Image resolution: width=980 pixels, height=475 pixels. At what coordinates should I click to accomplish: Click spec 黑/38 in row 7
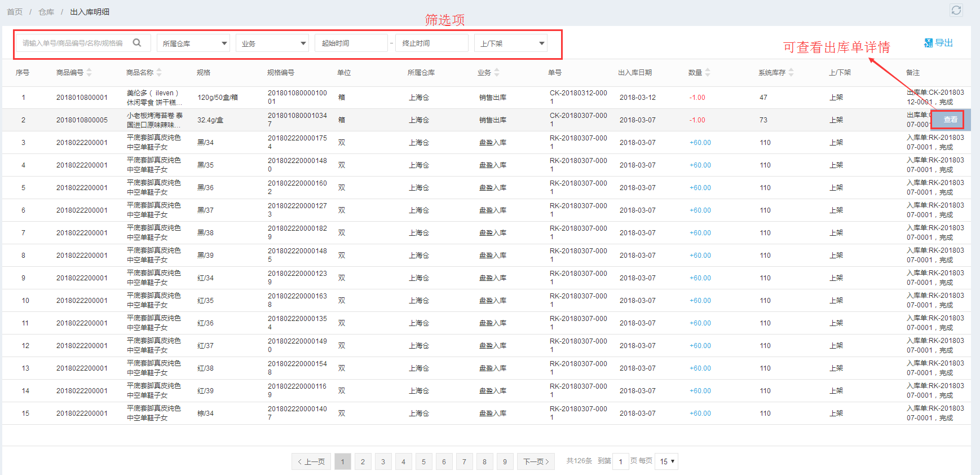(205, 233)
